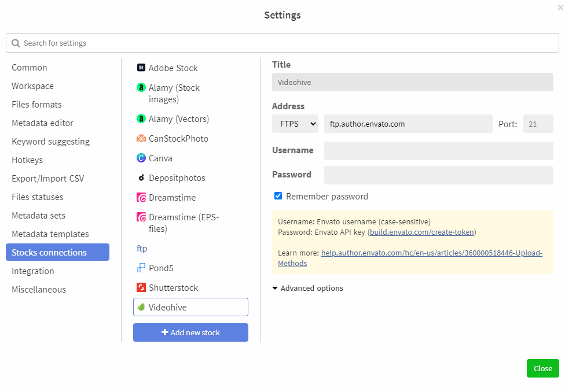Open Keyword suggesting settings
Screen dimensions: 565x392
click(x=51, y=142)
